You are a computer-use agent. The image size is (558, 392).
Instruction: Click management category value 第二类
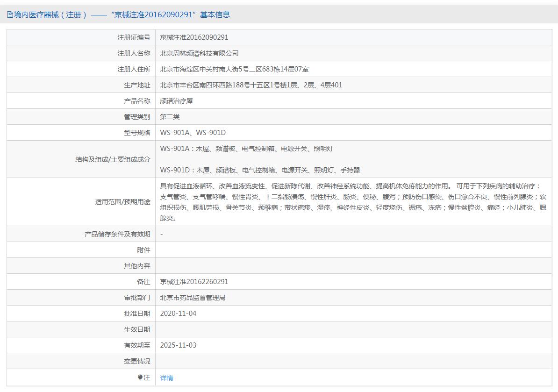[x=170, y=117]
